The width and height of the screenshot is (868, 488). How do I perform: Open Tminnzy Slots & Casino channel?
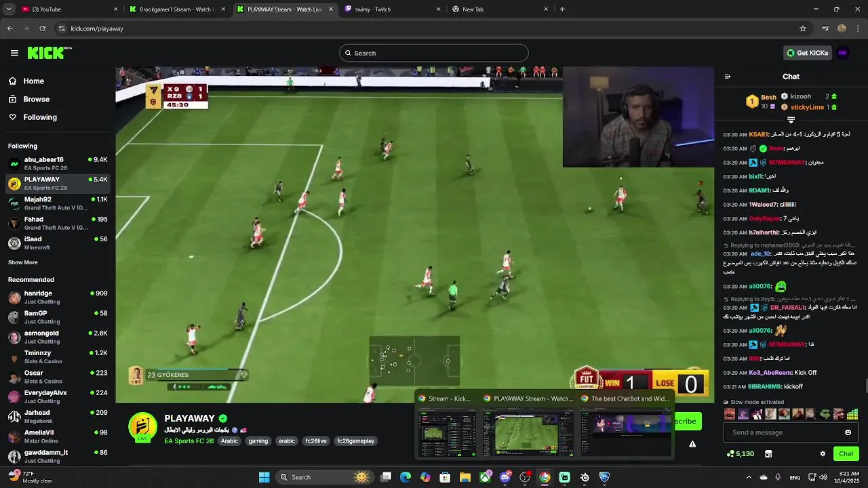coord(58,357)
